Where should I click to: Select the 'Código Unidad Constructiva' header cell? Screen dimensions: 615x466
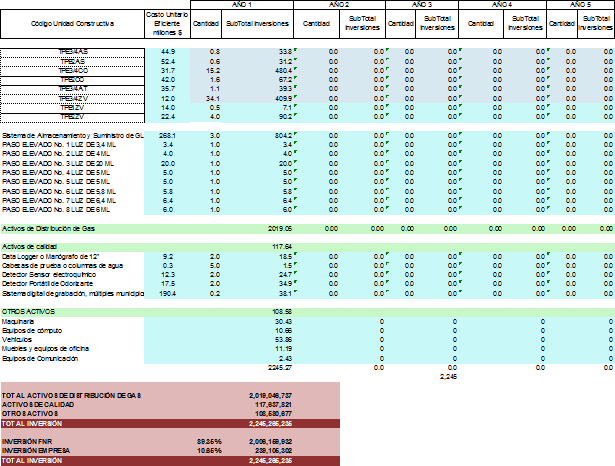(70, 20)
